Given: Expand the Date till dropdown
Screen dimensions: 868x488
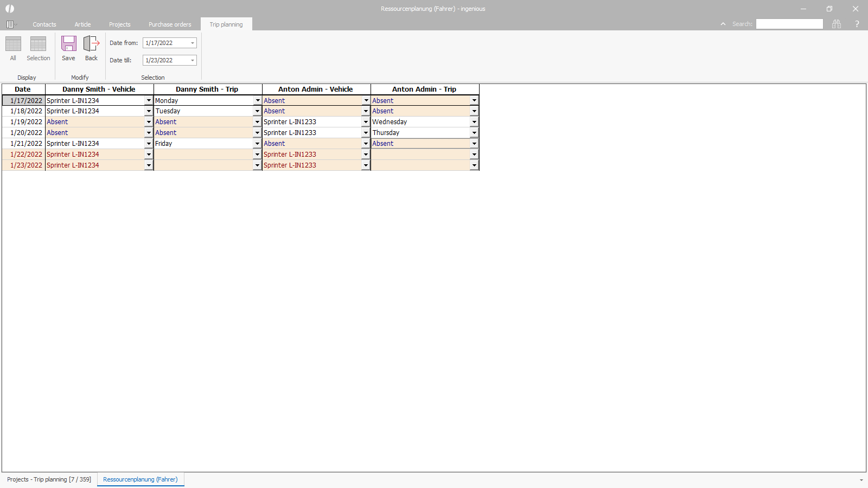Looking at the screenshot, I should pyautogui.click(x=192, y=60).
